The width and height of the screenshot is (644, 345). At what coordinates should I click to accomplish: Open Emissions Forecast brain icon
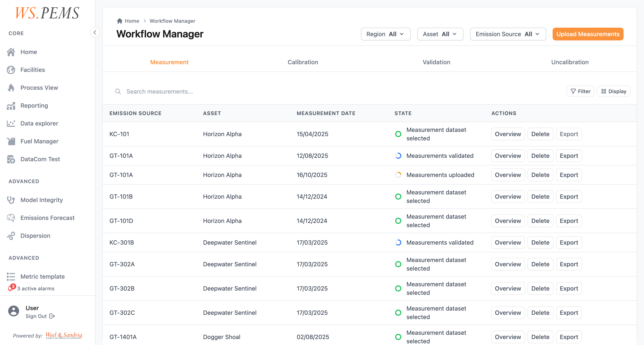pos(11,218)
